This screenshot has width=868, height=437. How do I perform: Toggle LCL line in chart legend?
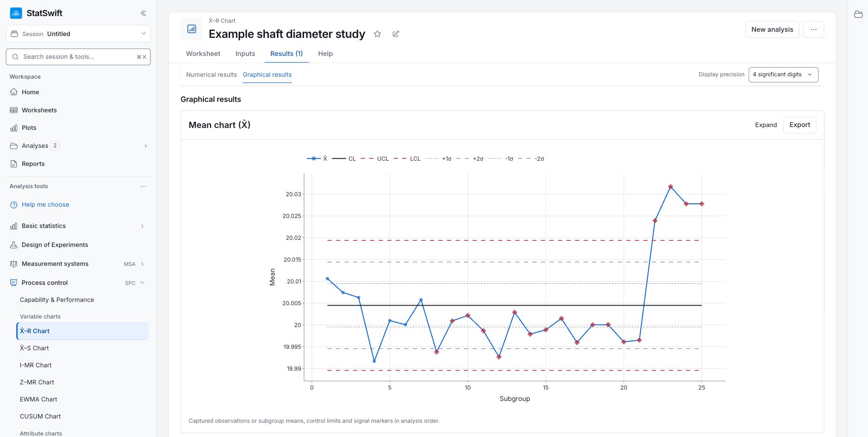[407, 159]
